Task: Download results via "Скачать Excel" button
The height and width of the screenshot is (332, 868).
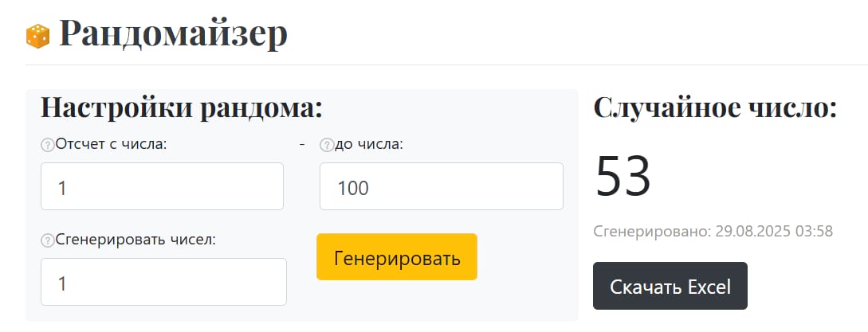Action: coord(670,287)
